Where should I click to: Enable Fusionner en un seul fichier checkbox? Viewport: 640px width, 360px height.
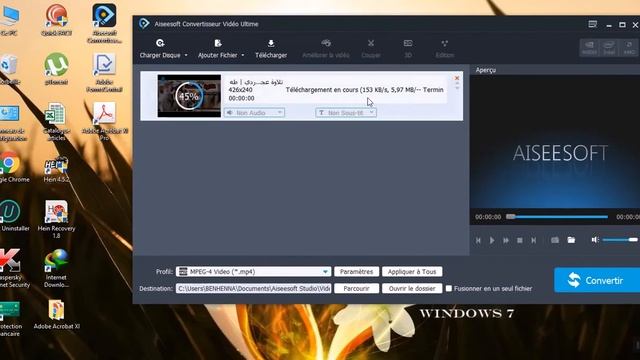[x=449, y=289]
